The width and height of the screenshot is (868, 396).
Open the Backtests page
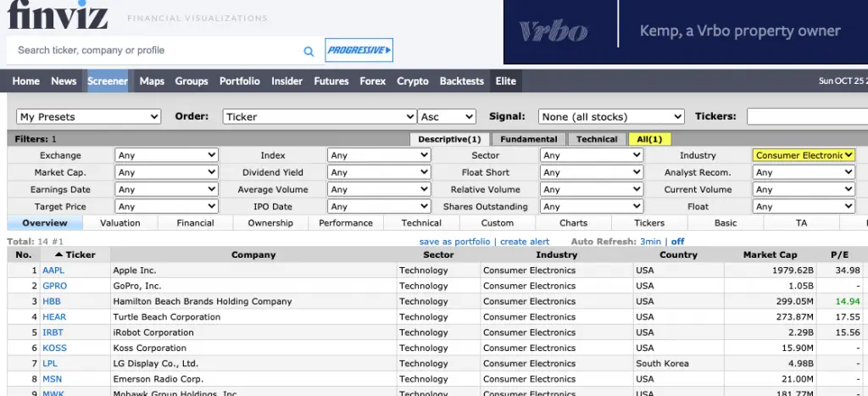coord(462,81)
